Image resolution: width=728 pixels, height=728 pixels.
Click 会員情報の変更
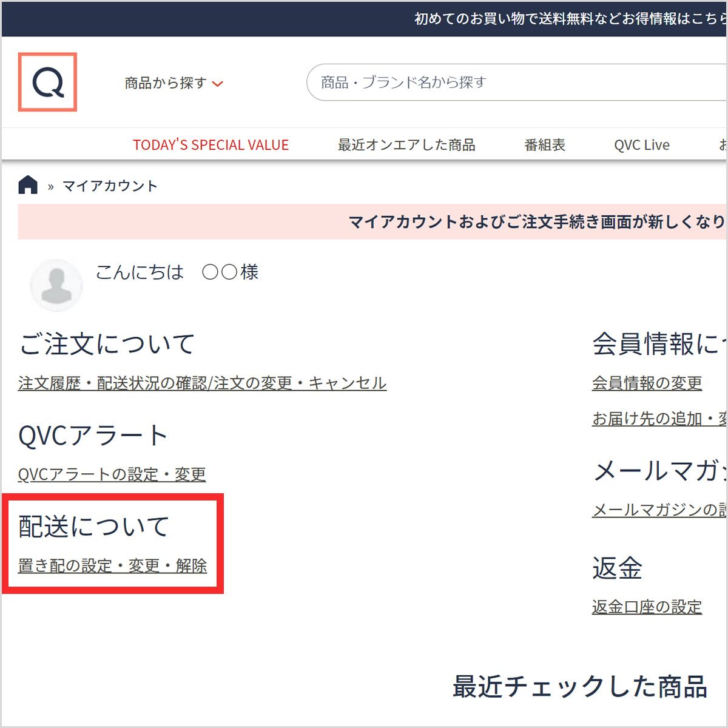647,383
